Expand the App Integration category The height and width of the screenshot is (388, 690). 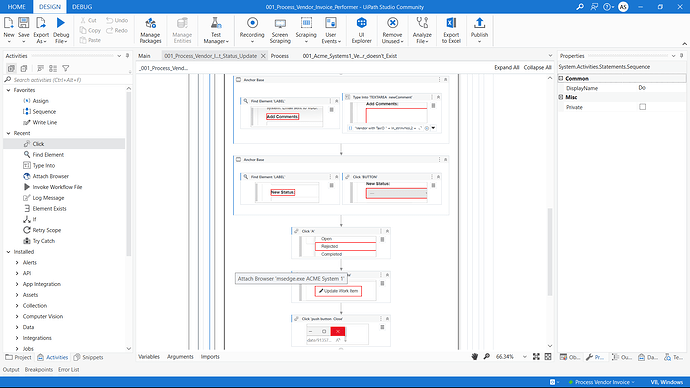(x=17, y=284)
